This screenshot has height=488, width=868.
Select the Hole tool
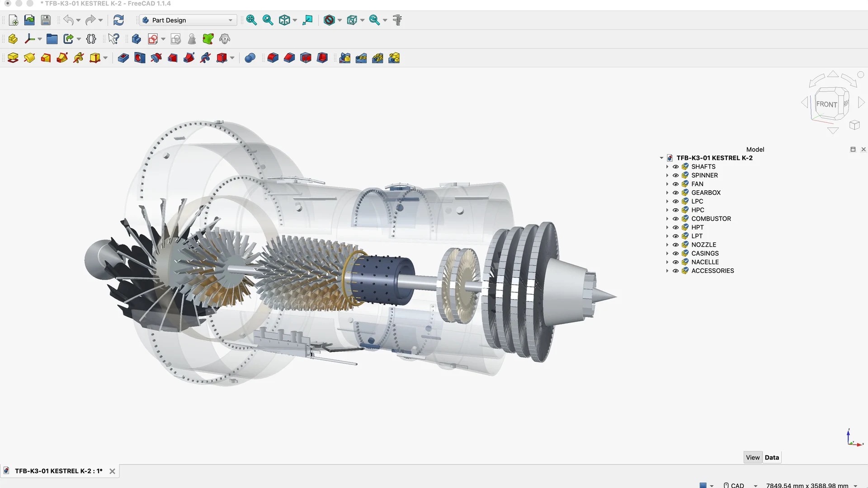point(140,58)
